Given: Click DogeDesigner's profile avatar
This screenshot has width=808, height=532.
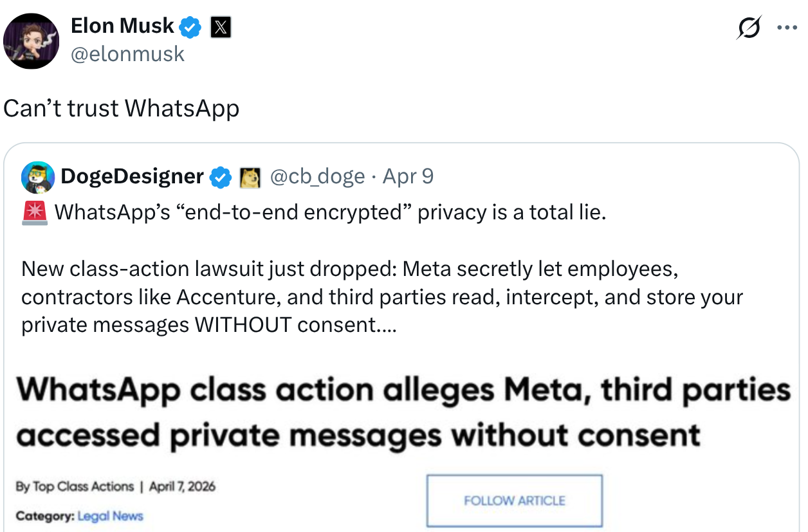Looking at the screenshot, I should (37, 177).
